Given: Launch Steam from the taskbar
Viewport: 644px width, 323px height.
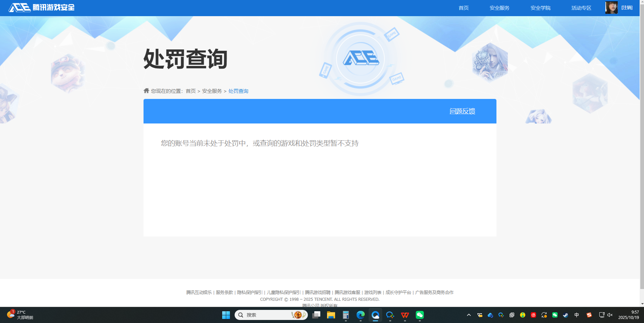Looking at the screenshot, I should [x=566, y=315].
